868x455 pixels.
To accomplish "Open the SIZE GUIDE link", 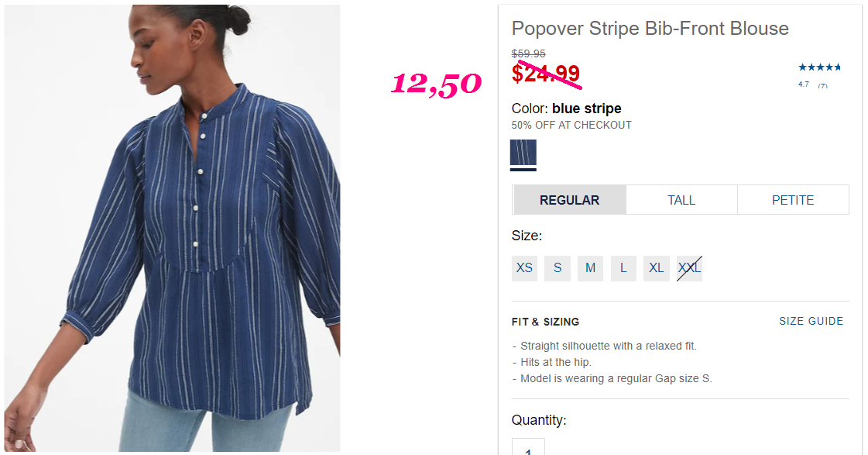I will tap(811, 322).
